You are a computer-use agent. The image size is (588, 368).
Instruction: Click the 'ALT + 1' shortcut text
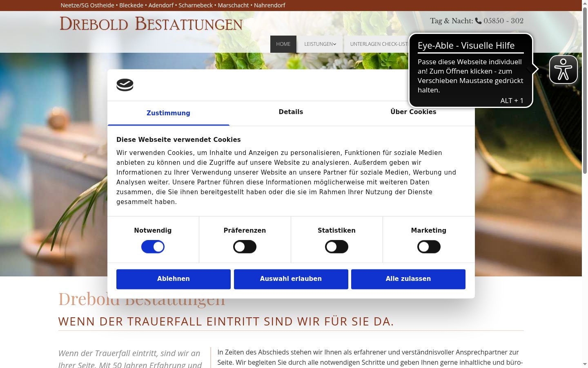[512, 101]
